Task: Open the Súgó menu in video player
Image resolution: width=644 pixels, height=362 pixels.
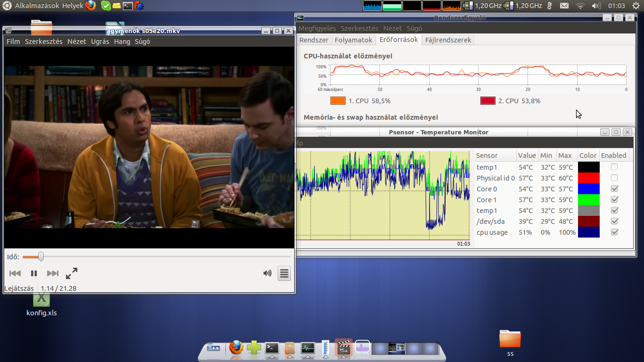Action: (142, 41)
